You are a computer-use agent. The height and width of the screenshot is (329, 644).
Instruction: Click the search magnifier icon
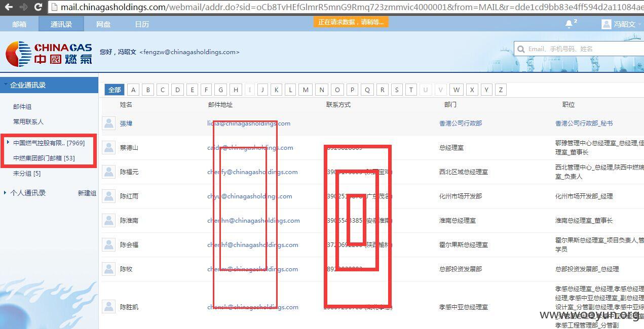click(520, 49)
